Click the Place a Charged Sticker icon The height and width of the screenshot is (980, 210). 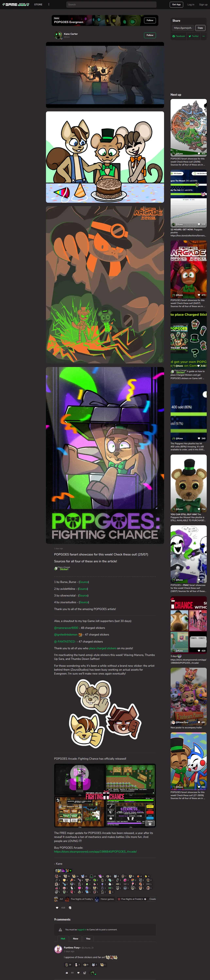pos(62,568)
